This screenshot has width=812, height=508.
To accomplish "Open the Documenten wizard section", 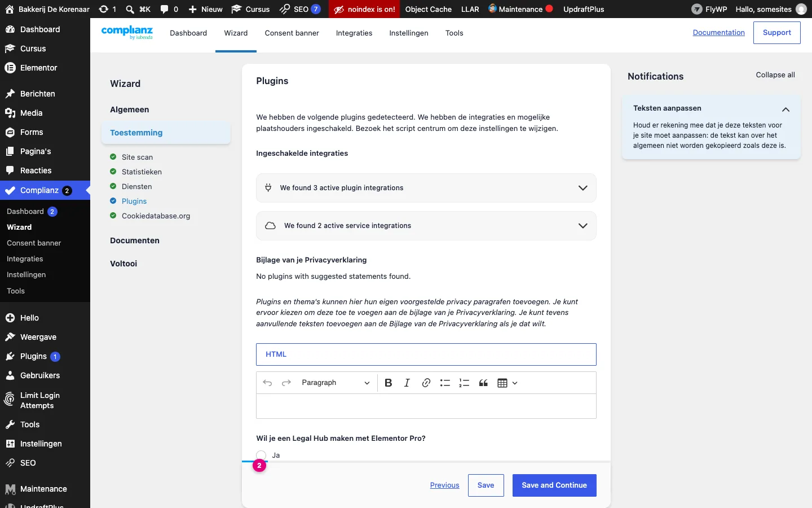I will click(135, 240).
